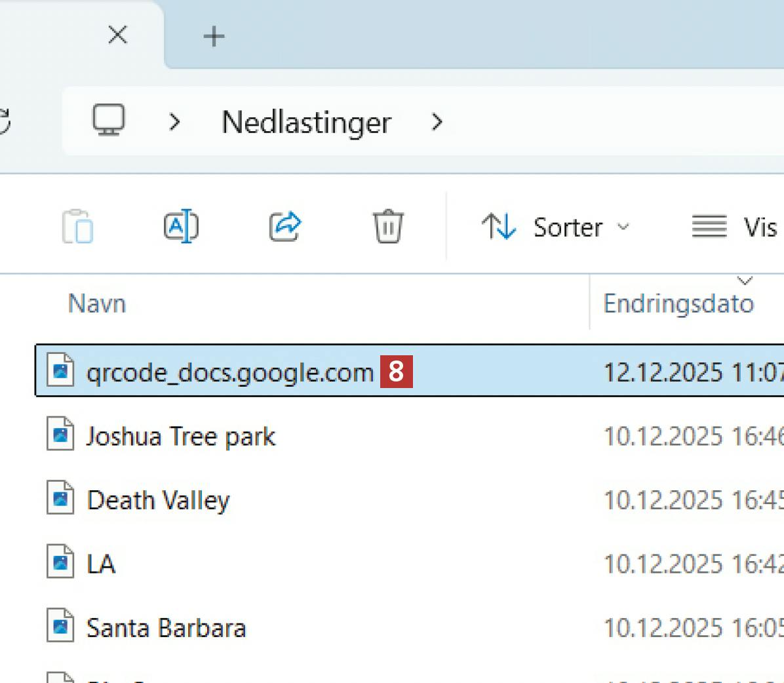Open a new tab with plus button

[x=214, y=36]
